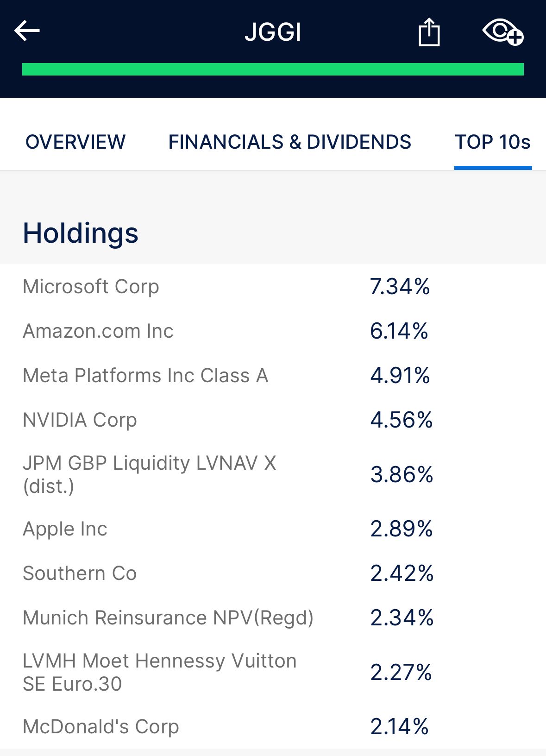Click the Holdings section heading
The image size is (546, 756).
[81, 233]
